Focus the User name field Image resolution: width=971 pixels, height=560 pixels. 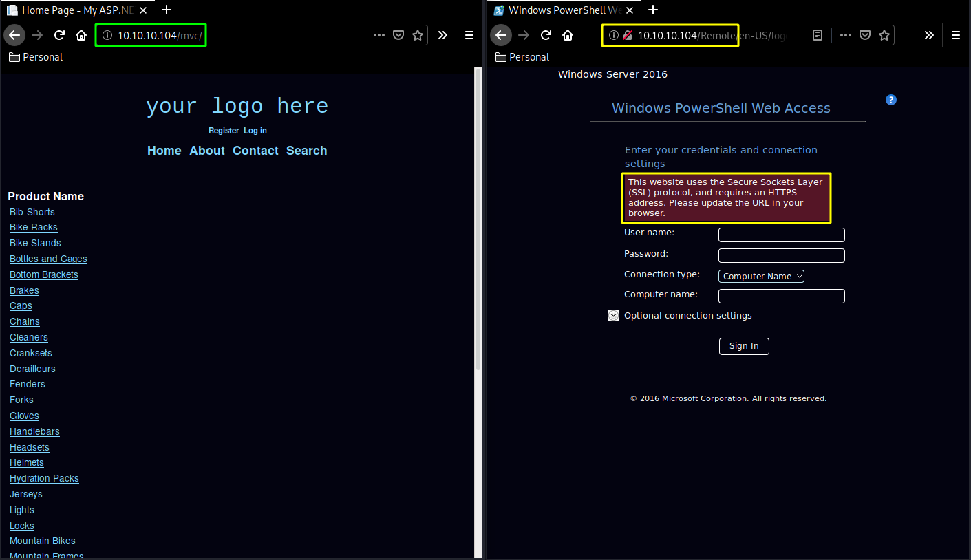[781, 235]
